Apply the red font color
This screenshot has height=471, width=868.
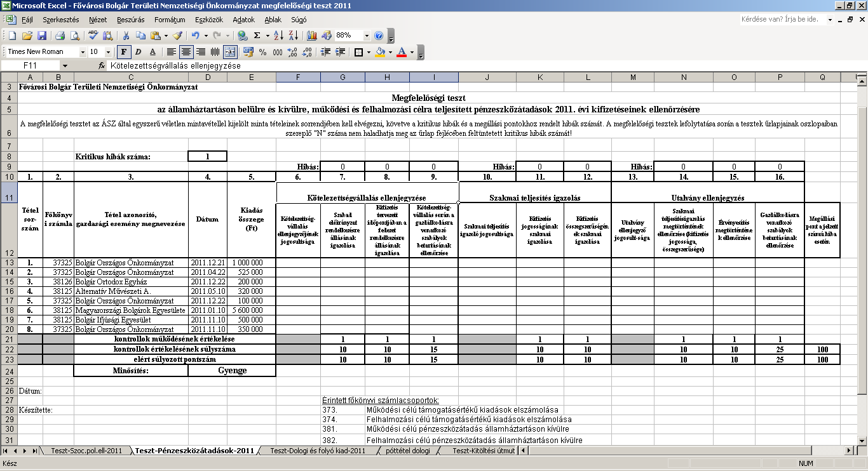(x=401, y=52)
